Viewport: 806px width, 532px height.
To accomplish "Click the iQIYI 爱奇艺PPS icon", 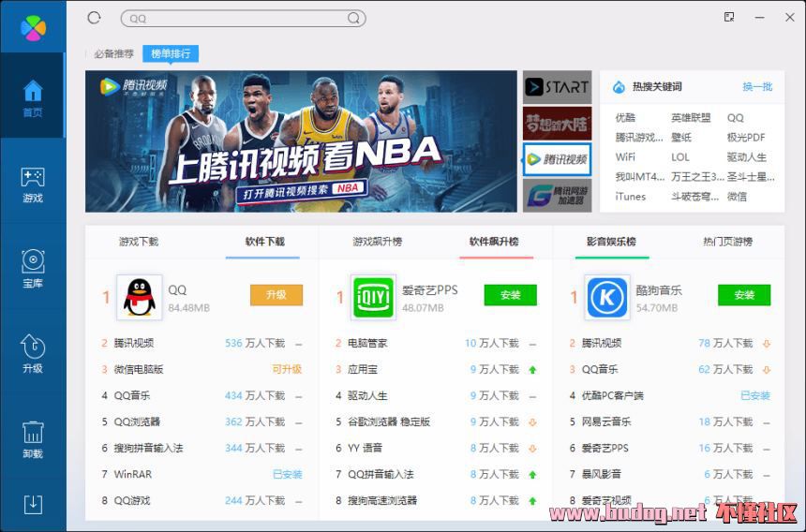I will point(373,297).
